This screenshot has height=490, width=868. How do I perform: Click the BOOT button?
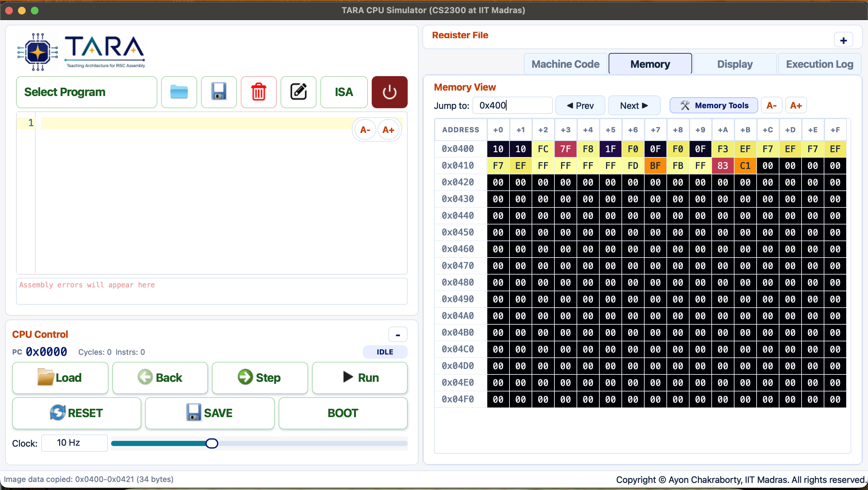pyautogui.click(x=343, y=413)
